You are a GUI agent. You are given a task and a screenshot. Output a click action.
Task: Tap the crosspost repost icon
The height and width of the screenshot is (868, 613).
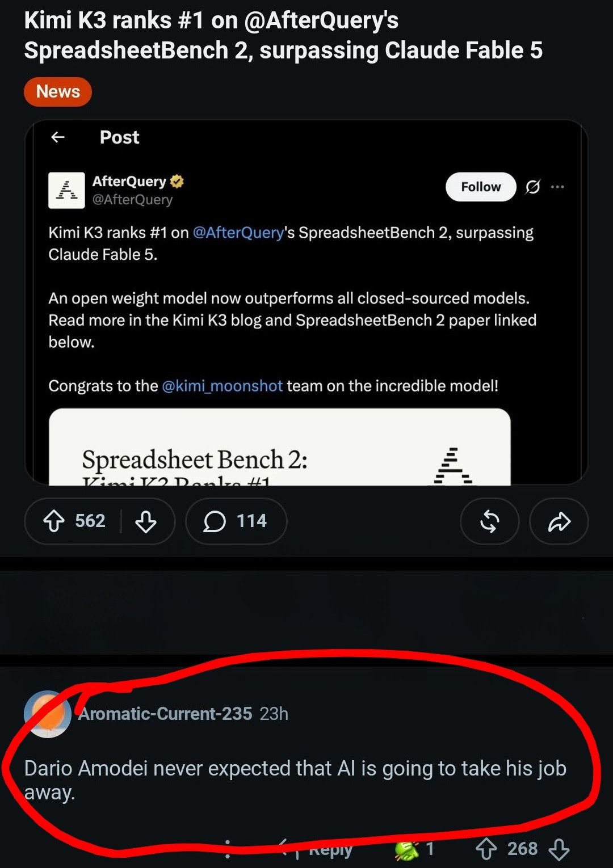490,521
